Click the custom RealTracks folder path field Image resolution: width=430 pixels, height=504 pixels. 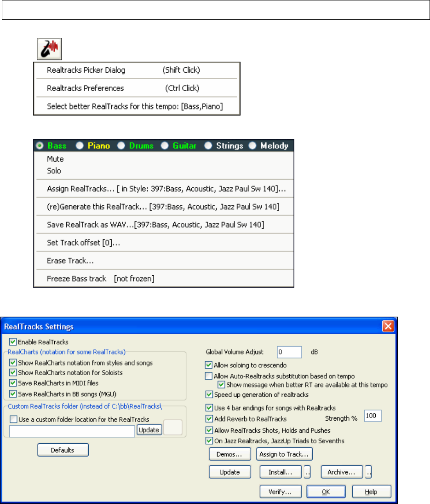72,431
